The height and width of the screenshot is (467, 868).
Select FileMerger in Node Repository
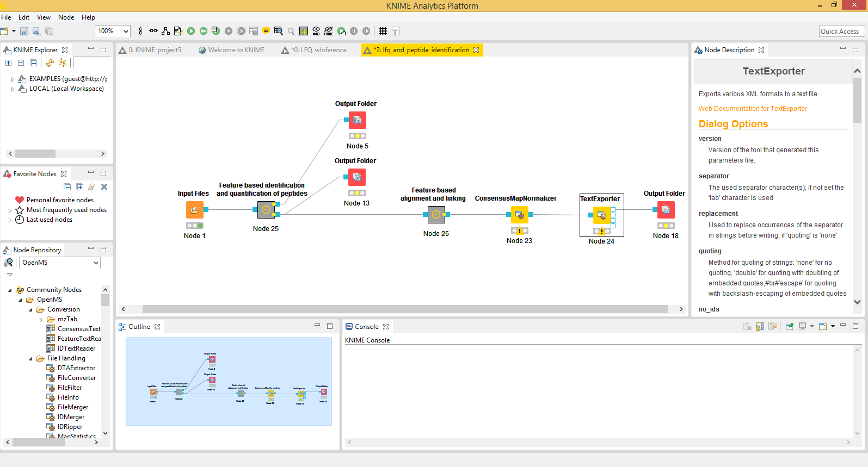pos(72,407)
